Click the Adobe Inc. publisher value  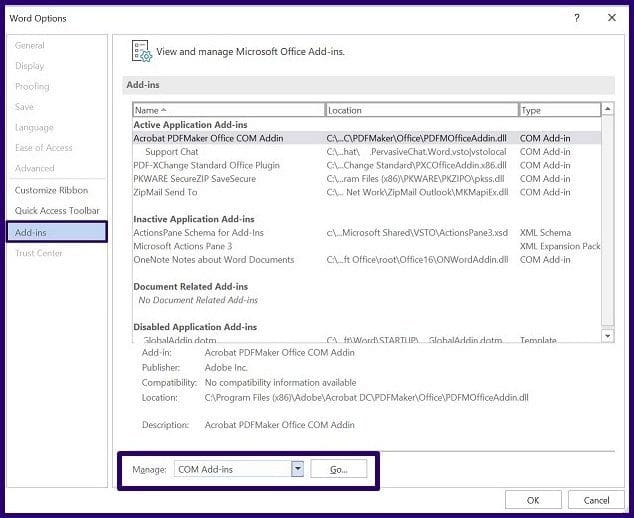tap(226, 368)
